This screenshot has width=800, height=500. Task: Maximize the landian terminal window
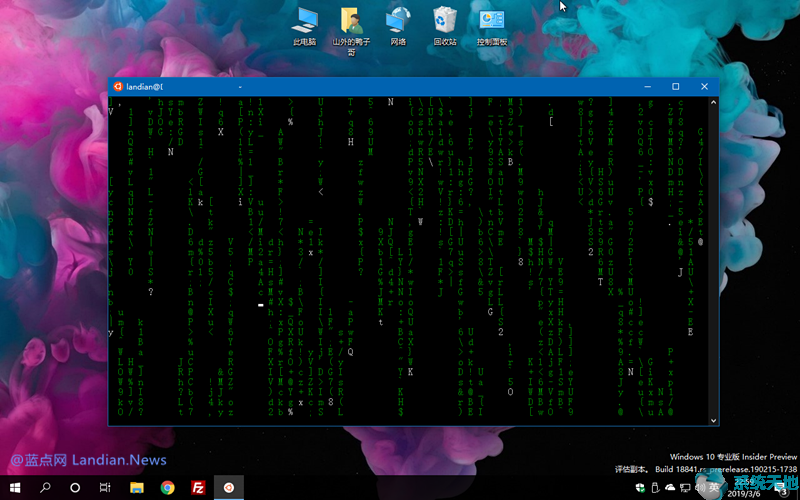coord(676,86)
